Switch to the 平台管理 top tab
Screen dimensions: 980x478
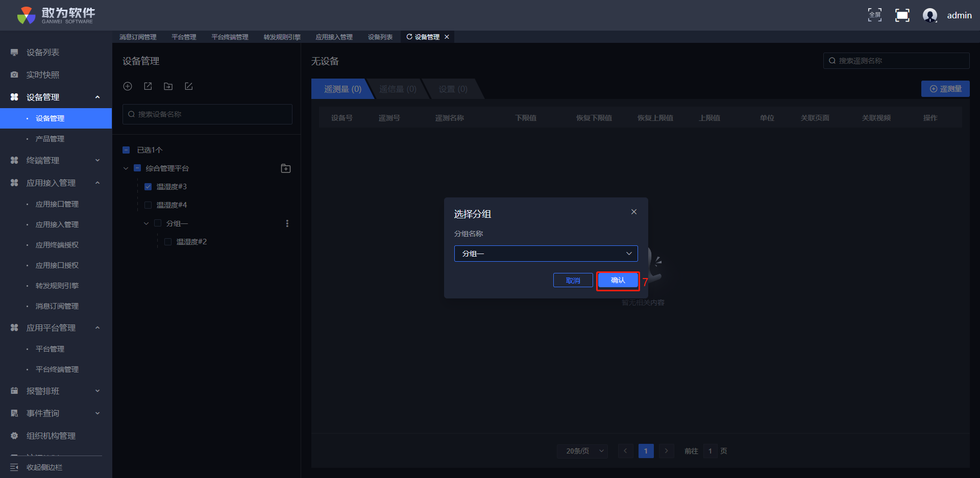click(184, 37)
